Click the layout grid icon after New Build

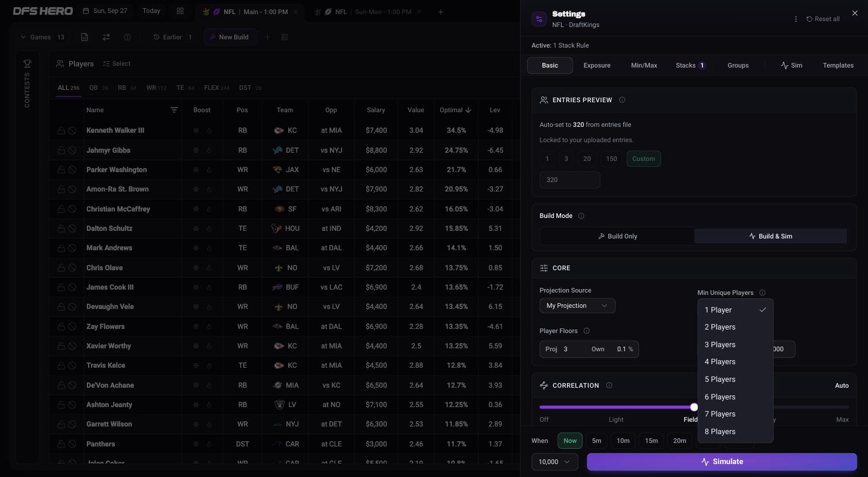[x=285, y=37]
